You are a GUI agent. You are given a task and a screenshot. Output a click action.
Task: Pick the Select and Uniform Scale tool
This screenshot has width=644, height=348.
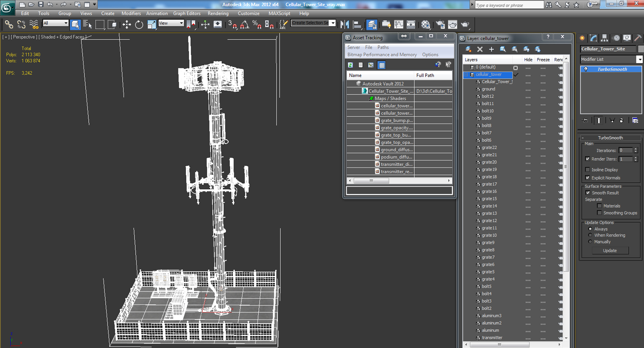(x=151, y=24)
